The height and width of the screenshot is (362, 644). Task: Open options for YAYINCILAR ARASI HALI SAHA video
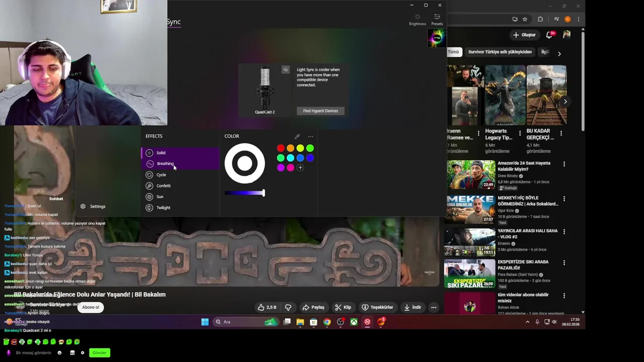click(x=564, y=232)
